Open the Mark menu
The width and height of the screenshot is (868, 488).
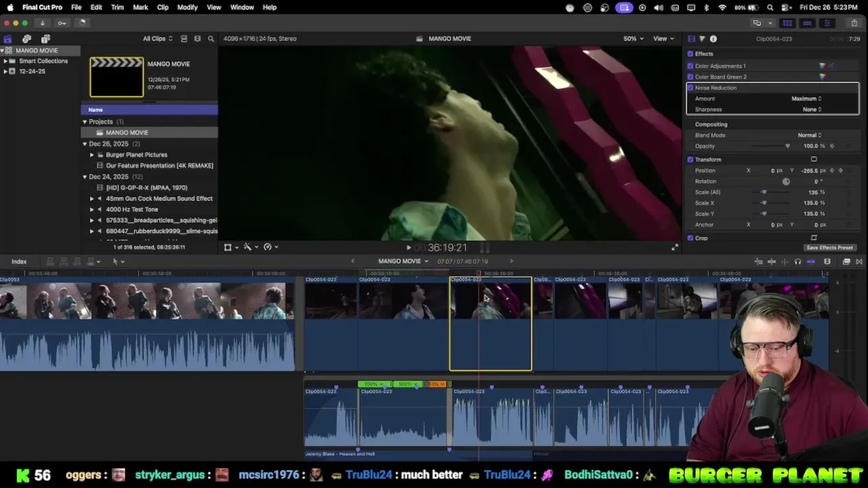(x=140, y=7)
